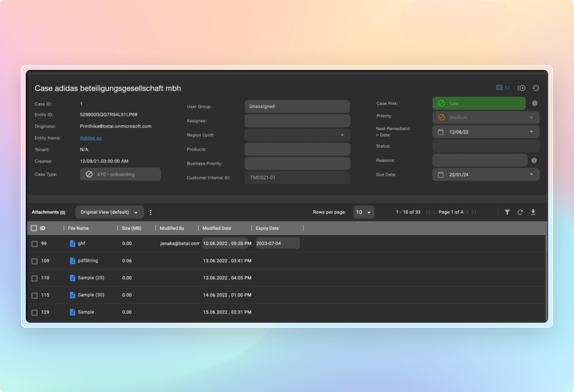Select all rows with header ID checkbox
The width and height of the screenshot is (574, 392).
(34, 228)
